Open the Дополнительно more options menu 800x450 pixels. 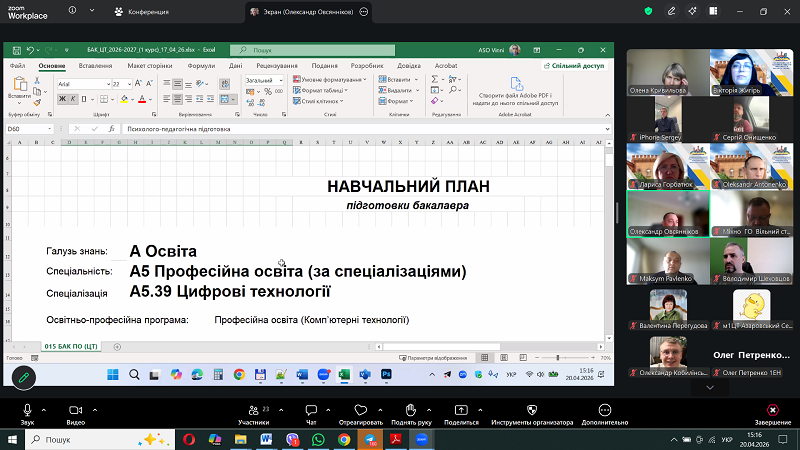coord(604,412)
